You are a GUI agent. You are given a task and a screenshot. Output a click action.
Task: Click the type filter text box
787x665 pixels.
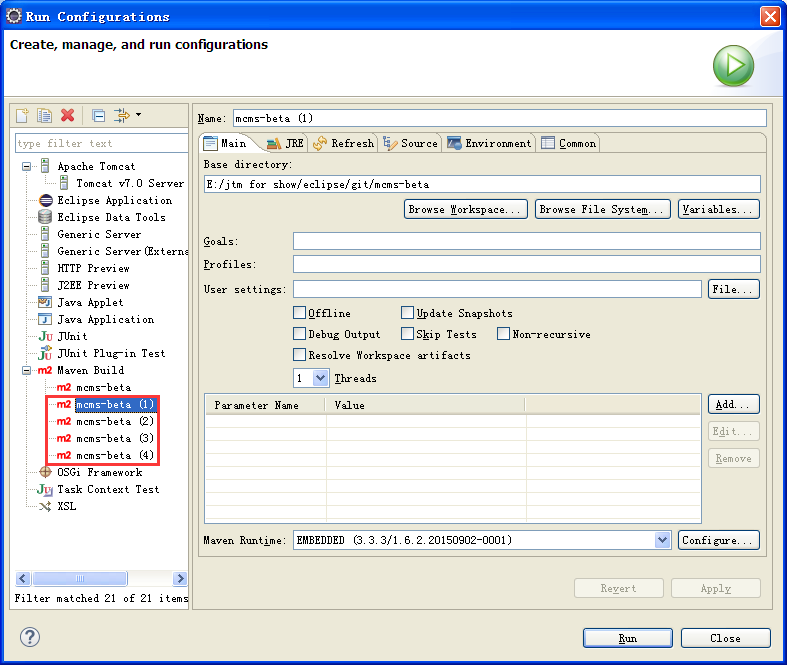tap(101, 144)
